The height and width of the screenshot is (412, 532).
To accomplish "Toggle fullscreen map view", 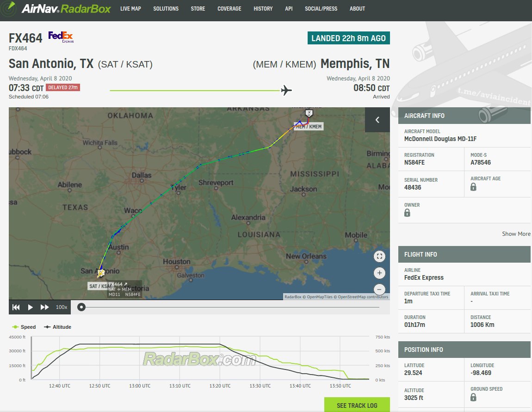I will click(379, 256).
